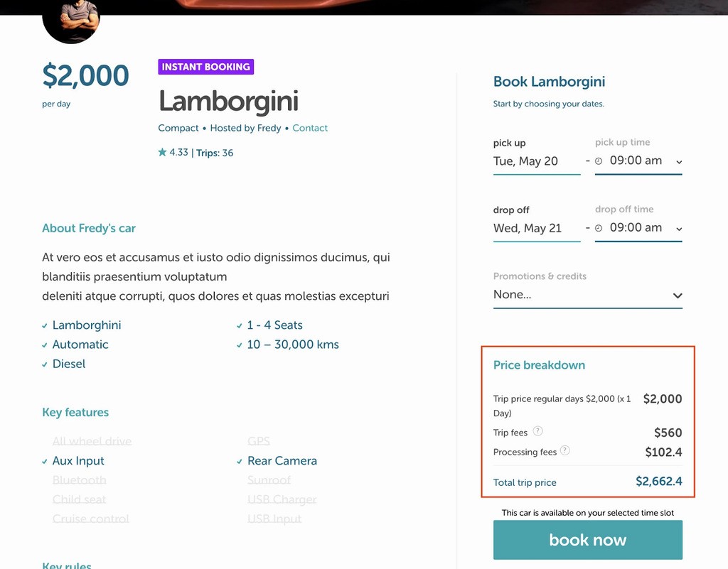Toggle the Diesel feature checkmark

coord(44,364)
